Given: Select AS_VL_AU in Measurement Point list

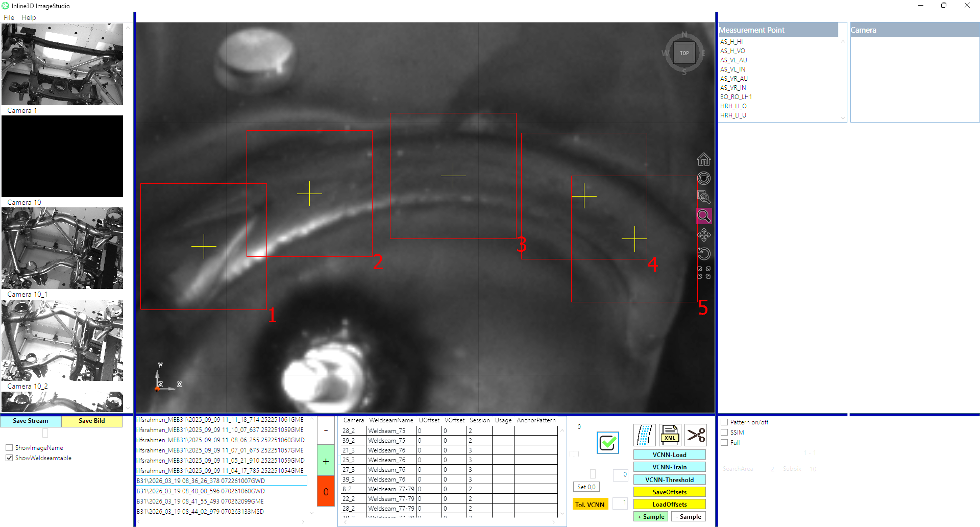Looking at the screenshot, I should 733,60.
